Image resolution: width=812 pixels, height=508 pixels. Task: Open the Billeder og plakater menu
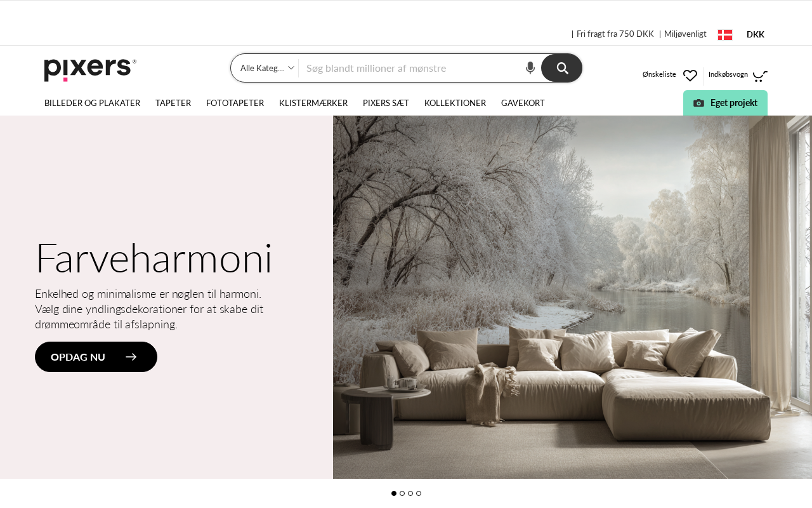(x=92, y=103)
